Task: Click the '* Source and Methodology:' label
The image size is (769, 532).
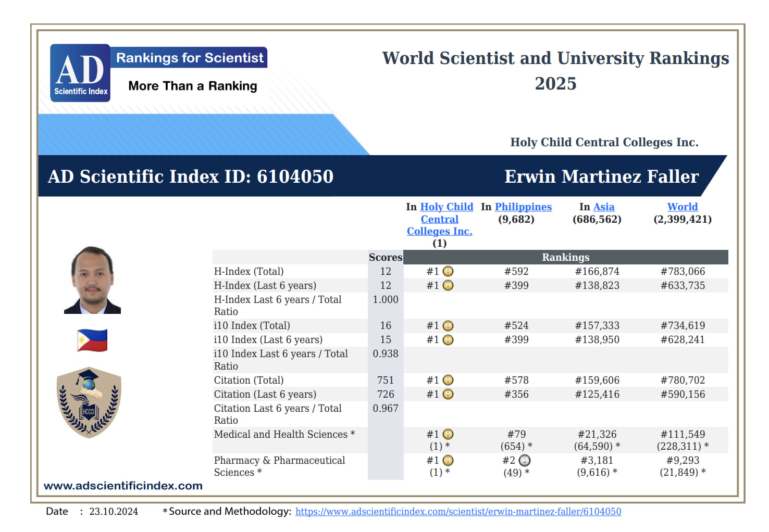Action: pyautogui.click(x=227, y=511)
